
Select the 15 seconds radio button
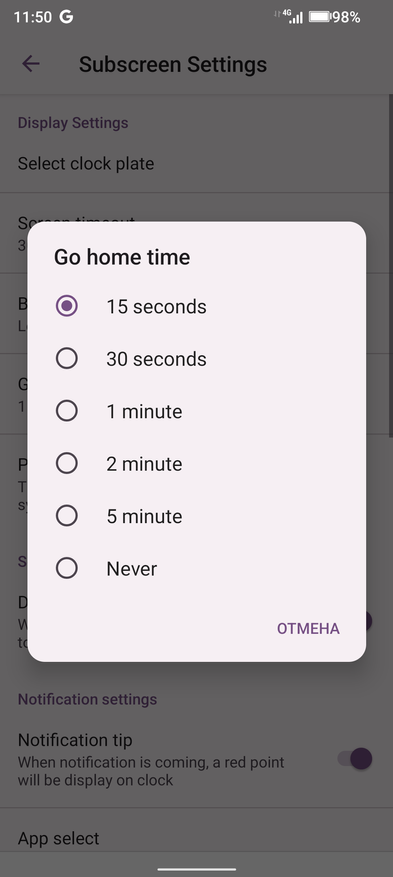(67, 306)
